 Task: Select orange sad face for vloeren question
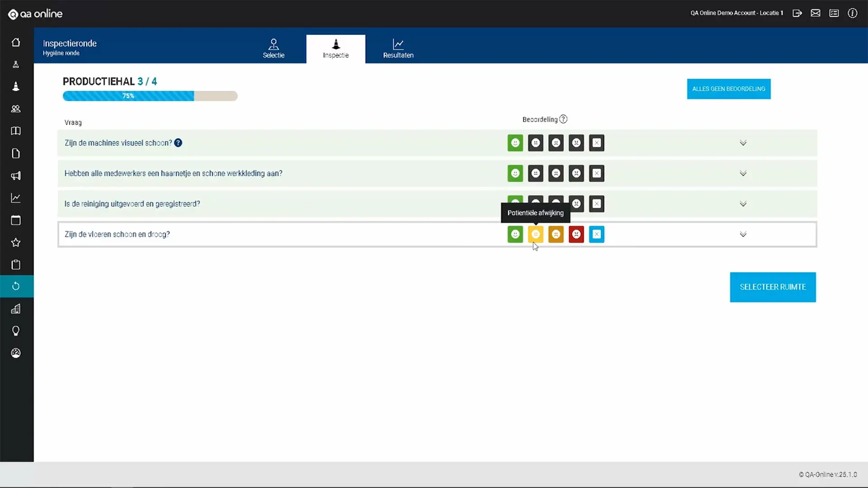coord(556,234)
